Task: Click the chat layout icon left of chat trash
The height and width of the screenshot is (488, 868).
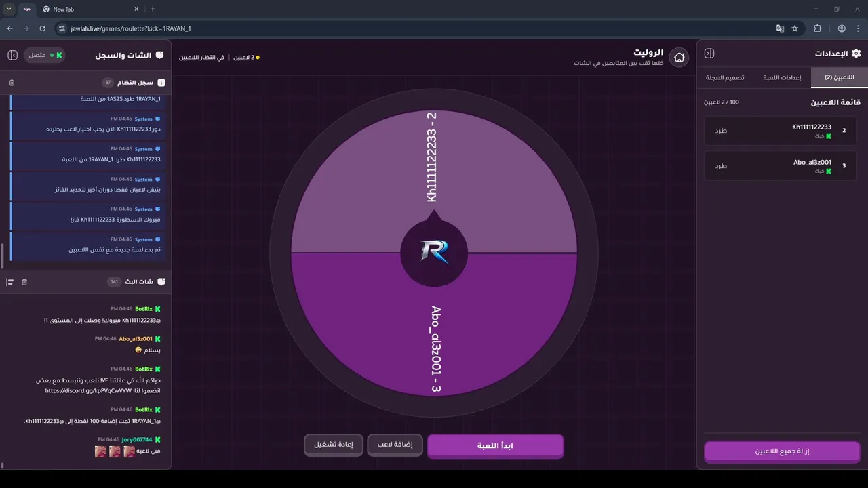Action: (10, 282)
